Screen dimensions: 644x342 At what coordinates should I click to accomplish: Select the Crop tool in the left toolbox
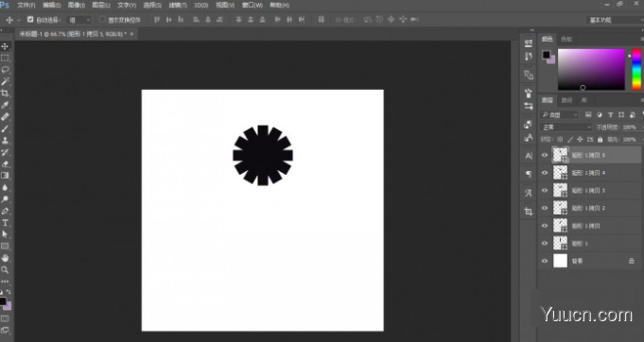[x=5, y=94]
